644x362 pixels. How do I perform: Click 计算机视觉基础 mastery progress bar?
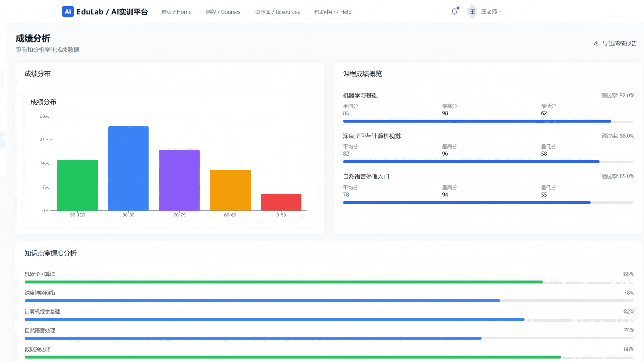[330, 319]
